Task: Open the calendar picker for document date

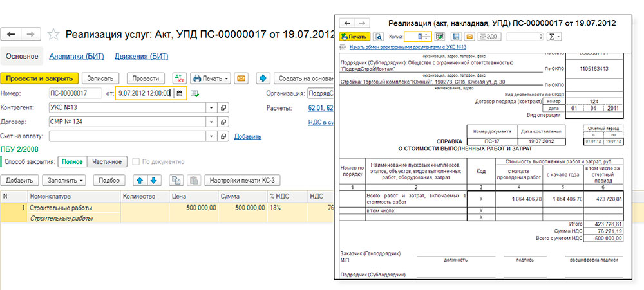Action: pos(179,93)
